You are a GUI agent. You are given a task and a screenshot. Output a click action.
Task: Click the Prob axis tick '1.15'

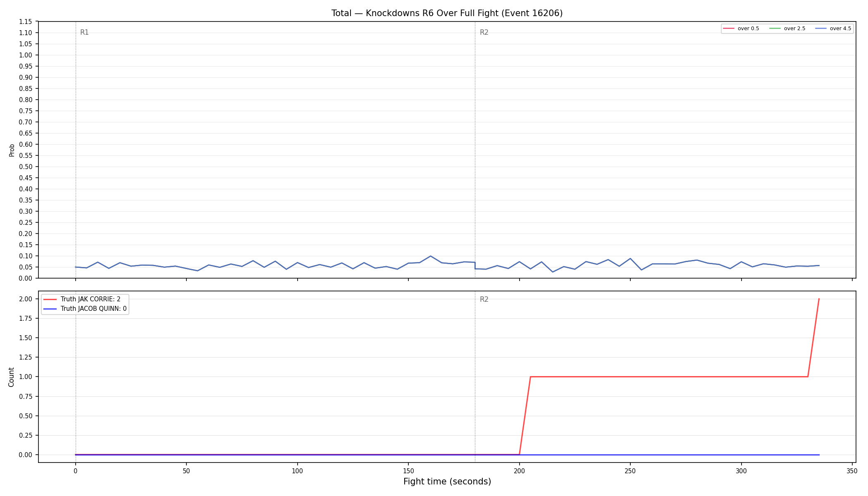tap(26, 22)
